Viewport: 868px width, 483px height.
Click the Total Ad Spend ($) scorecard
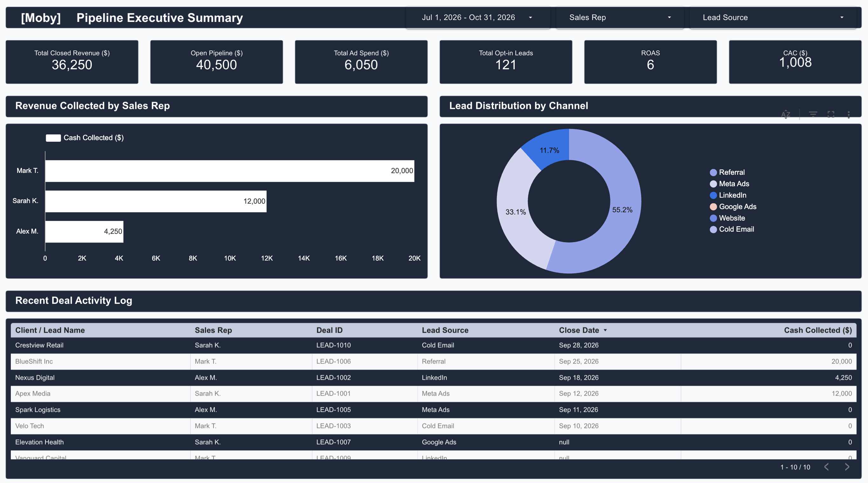click(361, 62)
